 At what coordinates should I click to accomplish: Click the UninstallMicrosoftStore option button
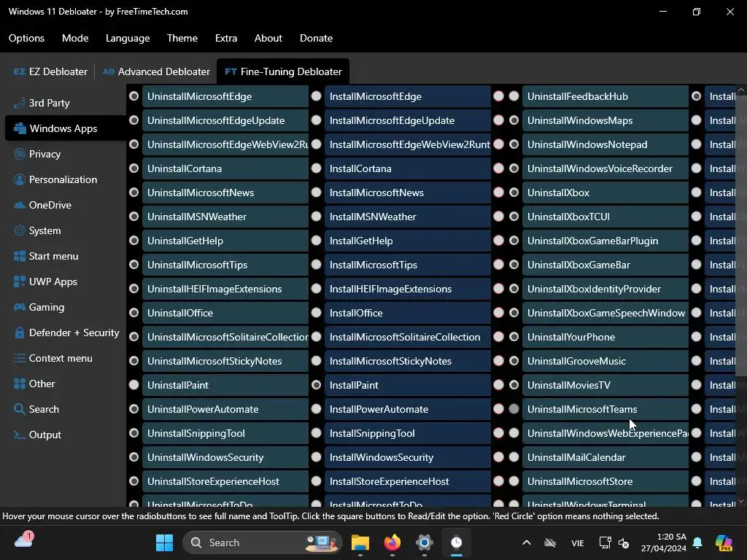click(605, 481)
